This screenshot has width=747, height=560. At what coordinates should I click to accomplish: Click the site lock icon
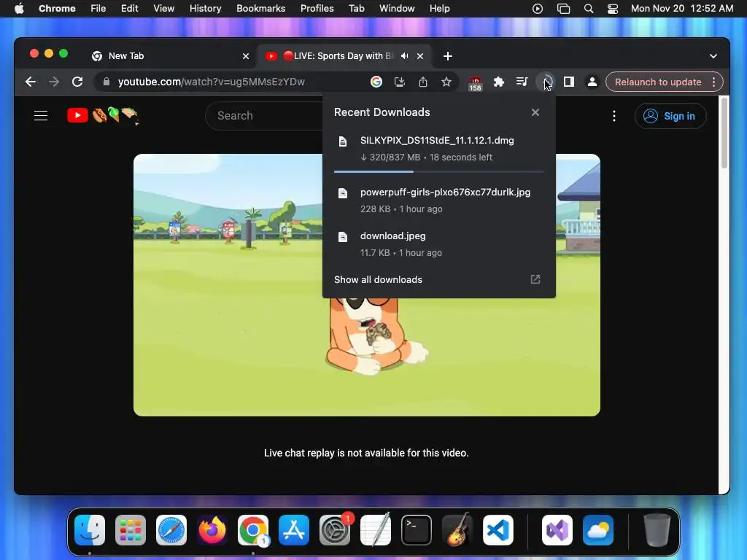107,82
